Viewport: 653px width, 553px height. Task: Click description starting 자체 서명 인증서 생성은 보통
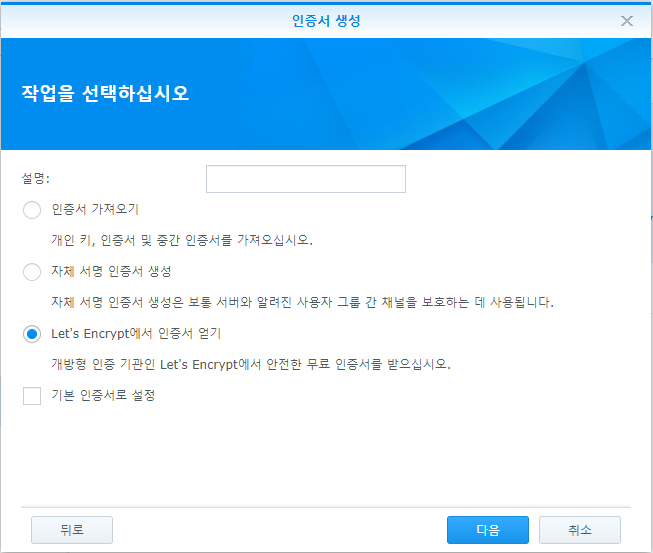tap(302, 302)
